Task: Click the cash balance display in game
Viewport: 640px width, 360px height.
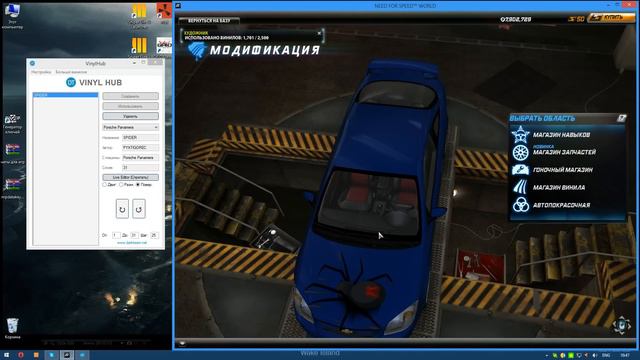Action: click(x=516, y=19)
